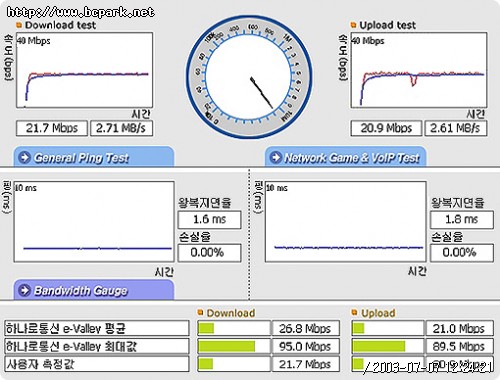
Task: Click the 2.71 MB/s download result box
Action: [x=122, y=128]
